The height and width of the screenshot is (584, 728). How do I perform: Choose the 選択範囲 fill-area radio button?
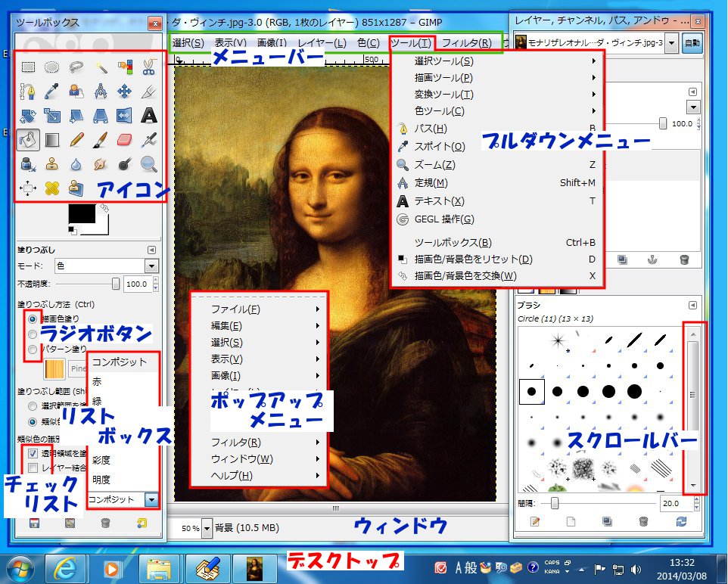[x=33, y=406]
